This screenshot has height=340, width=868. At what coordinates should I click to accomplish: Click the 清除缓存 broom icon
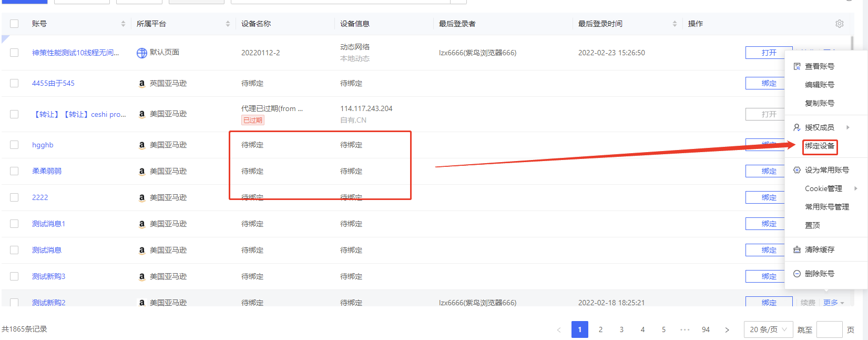coord(797,249)
